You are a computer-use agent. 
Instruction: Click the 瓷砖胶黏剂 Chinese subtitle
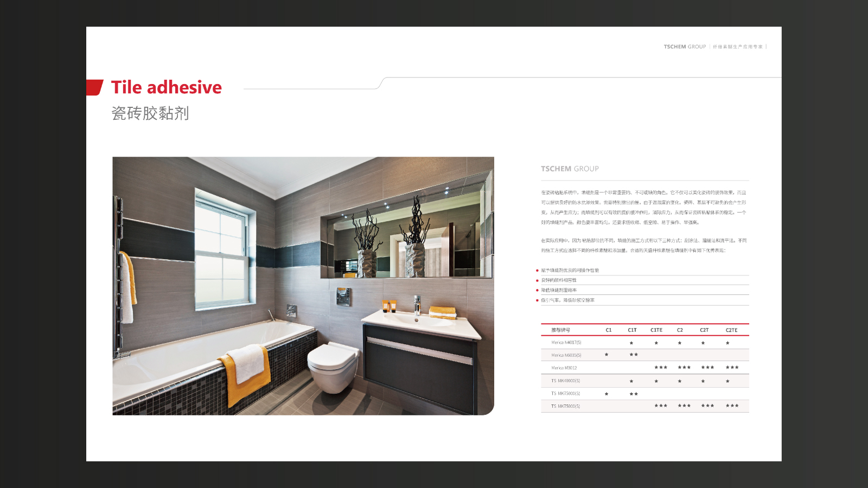[x=150, y=113]
